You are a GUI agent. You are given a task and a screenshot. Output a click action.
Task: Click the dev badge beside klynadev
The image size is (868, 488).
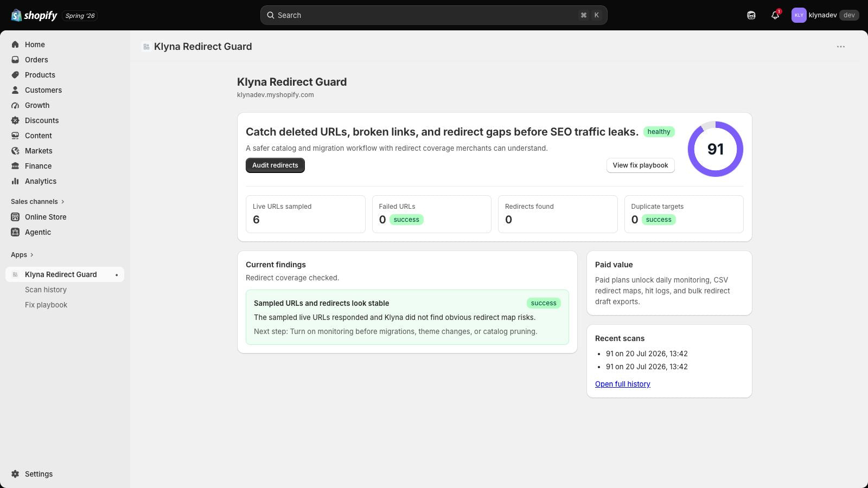pyautogui.click(x=849, y=15)
